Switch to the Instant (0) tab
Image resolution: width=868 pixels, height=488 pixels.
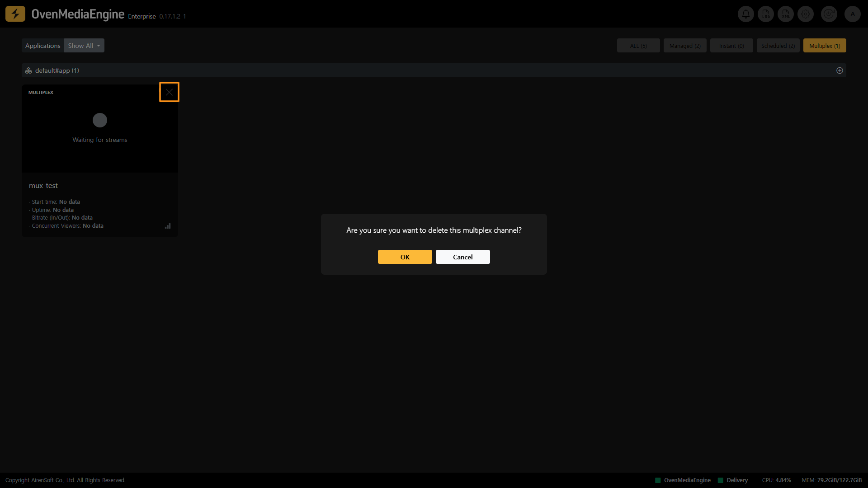pos(731,46)
